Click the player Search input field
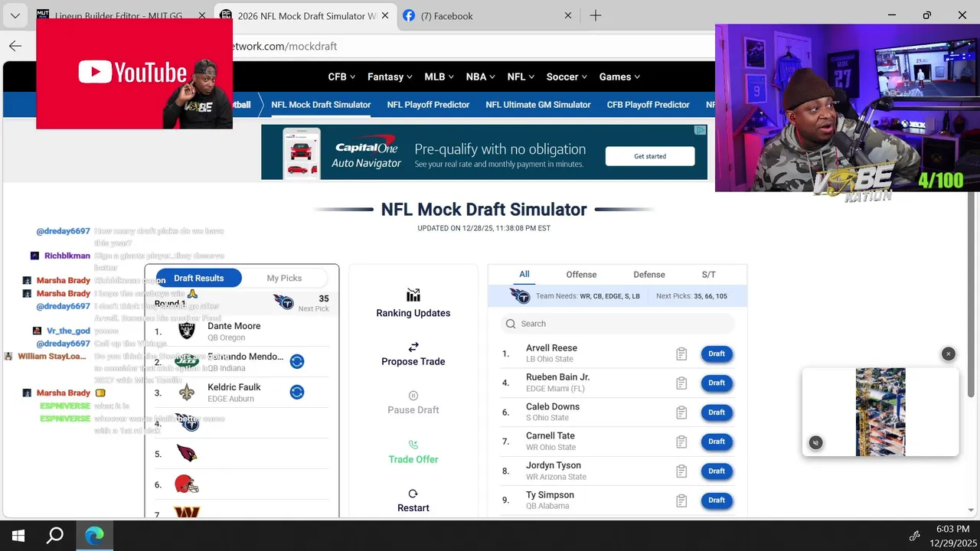Viewport: 980px width, 551px height. point(618,324)
